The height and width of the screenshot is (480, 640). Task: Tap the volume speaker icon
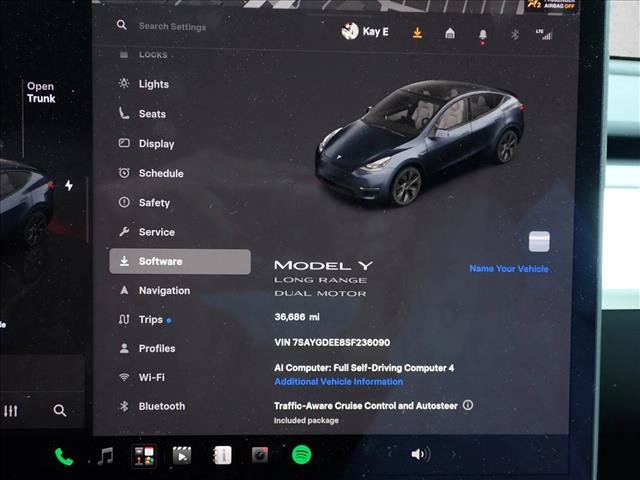(420, 454)
